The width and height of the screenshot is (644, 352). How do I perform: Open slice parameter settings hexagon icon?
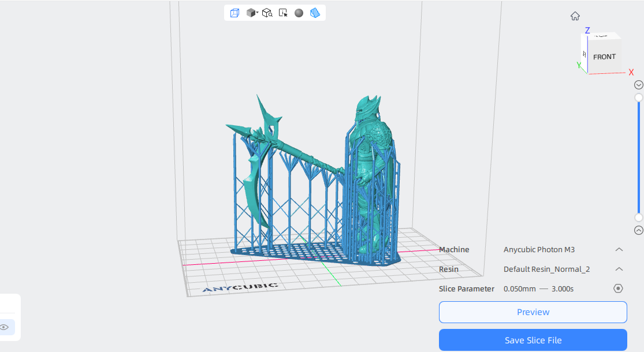coord(618,289)
